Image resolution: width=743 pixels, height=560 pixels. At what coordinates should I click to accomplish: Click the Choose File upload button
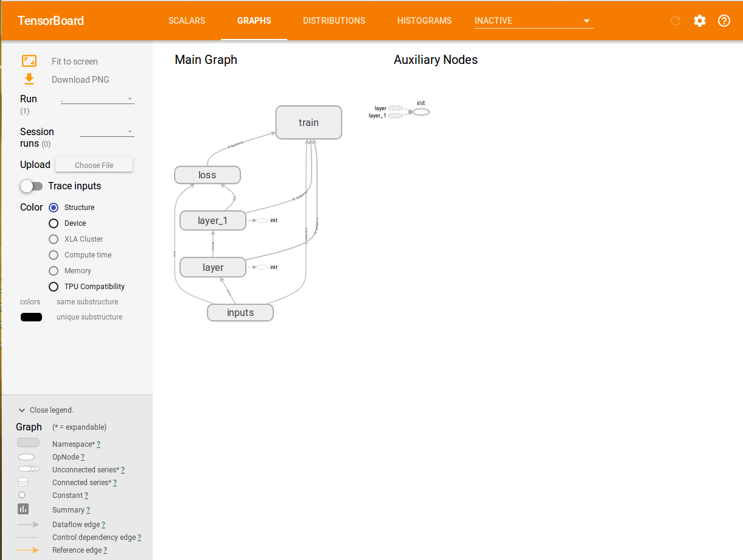click(x=94, y=165)
